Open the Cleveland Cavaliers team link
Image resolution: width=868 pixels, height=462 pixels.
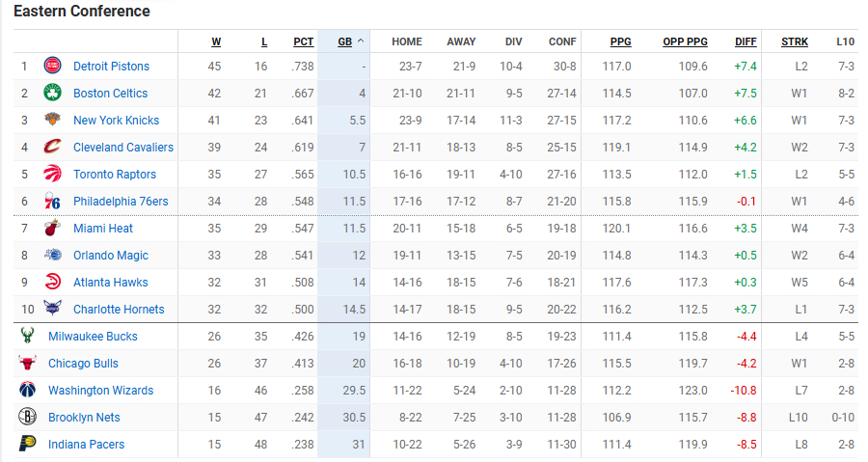(122, 148)
